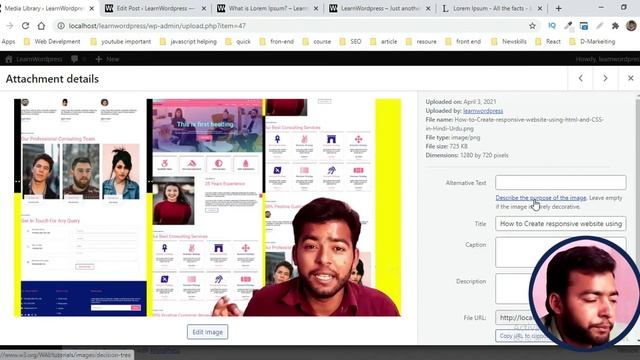Close the Media Library tab

[x=91, y=8]
